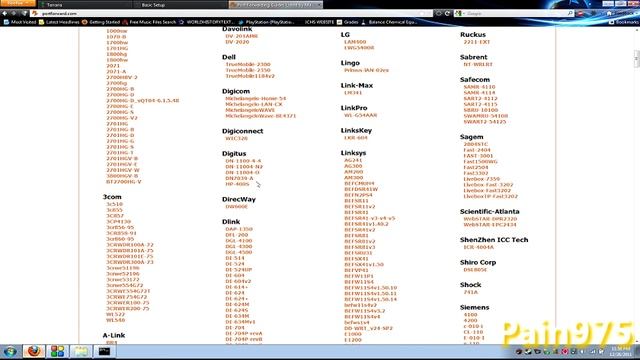
Task: Open the Dell TrueMobile-2300 guide
Action: (x=248, y=64)
